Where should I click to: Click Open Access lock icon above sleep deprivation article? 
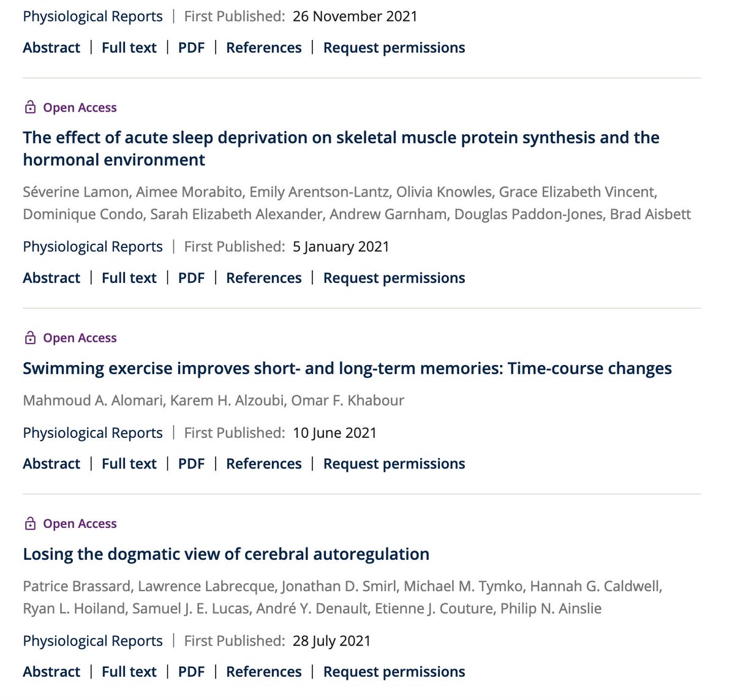[30, 108]
